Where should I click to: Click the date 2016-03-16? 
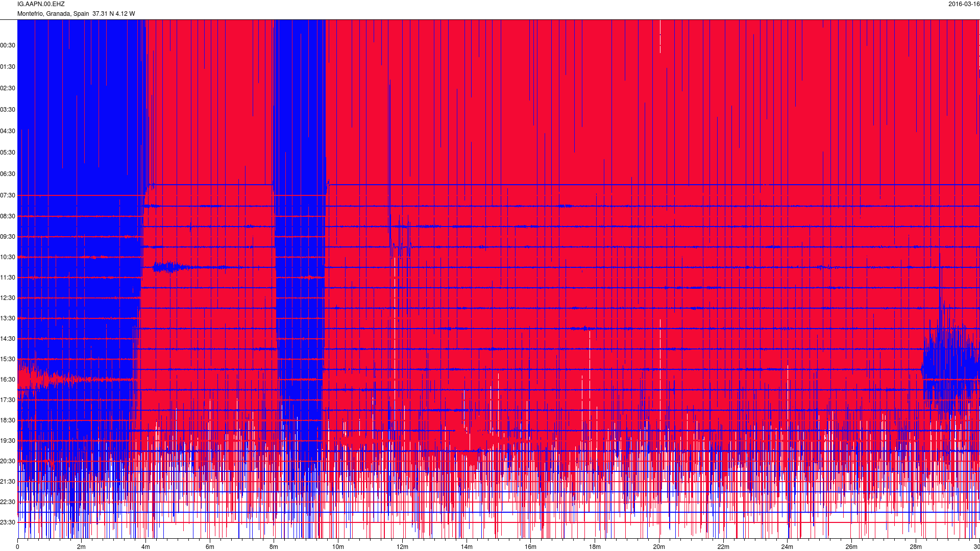pos(964,4)
